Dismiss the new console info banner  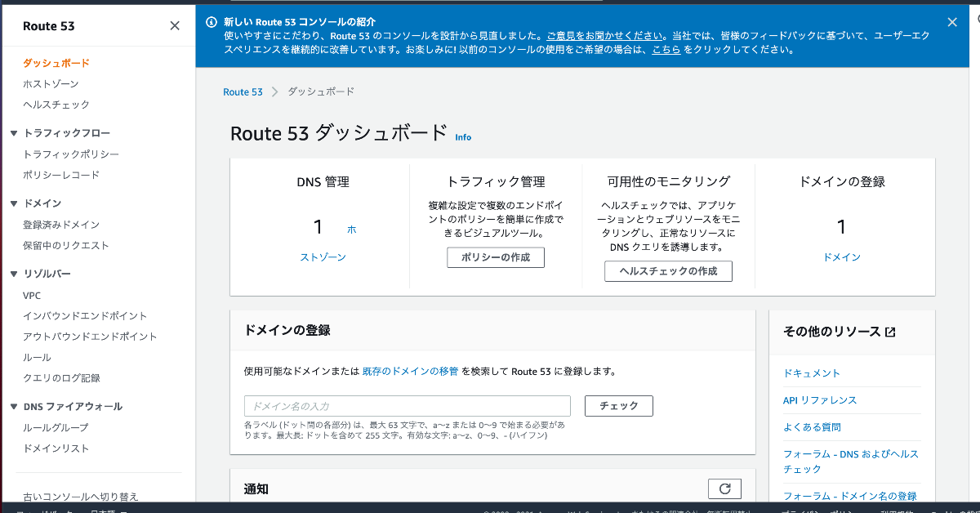[x=952, y=23]
